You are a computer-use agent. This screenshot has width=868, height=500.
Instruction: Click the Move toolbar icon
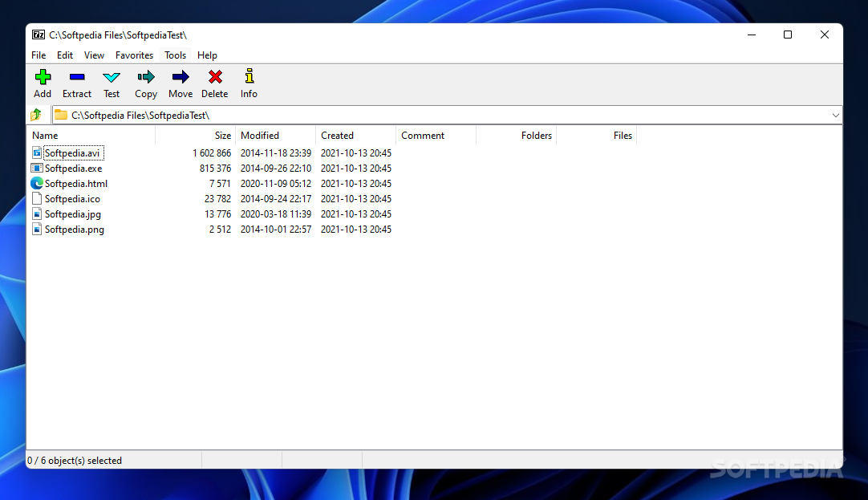pos(180,77)
